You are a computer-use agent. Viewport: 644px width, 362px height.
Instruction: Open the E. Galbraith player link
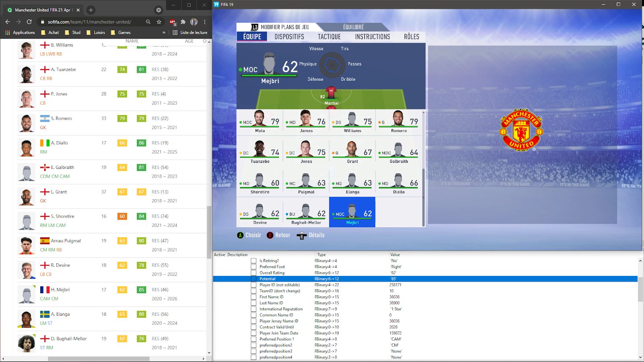click(62, 167)
